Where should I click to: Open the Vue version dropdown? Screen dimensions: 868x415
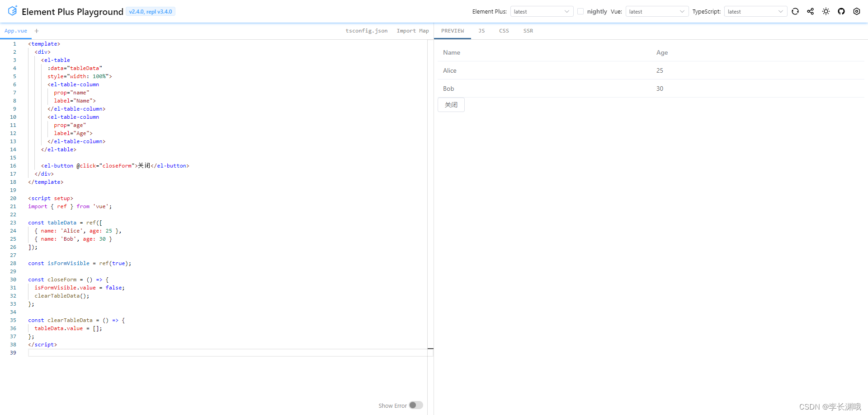click(657, 11)
